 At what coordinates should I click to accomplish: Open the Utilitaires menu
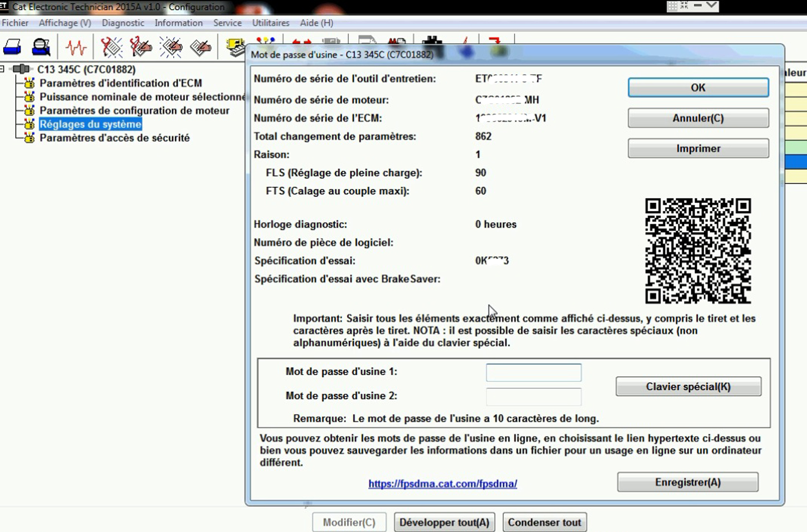(x=271, y=23)
